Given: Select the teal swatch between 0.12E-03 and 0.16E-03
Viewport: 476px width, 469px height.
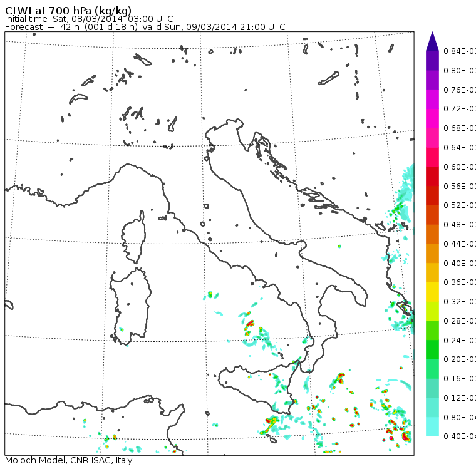Looking at the screenshot, I should click(x=432, y=389).
